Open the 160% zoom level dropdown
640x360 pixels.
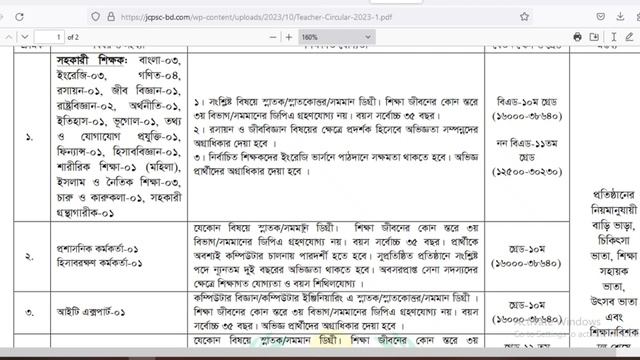click(x=337, y=37)
